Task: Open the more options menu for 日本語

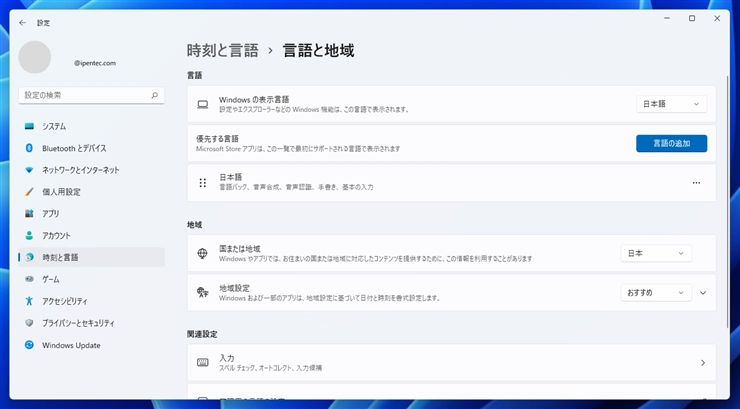Action: click(x=696, y=183)
